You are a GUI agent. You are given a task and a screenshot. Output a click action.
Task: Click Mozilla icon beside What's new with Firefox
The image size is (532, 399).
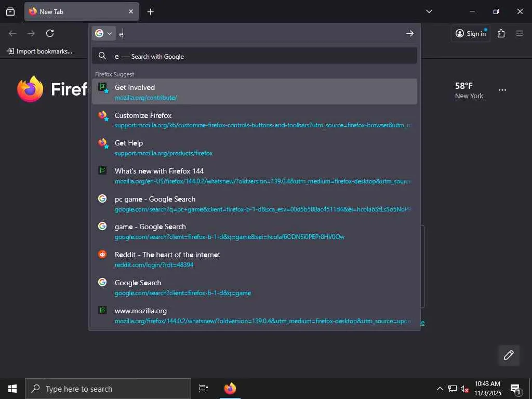pyautogui.click(x=102, y=170)
